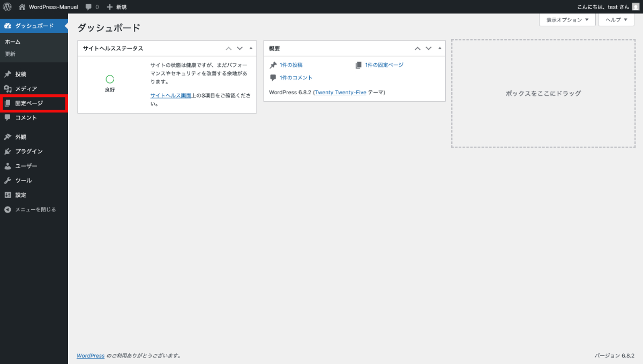This screenshot has height=364, width=643.
Task: Select the ダッシュボード menu item
Action: (x=29, y=25)
